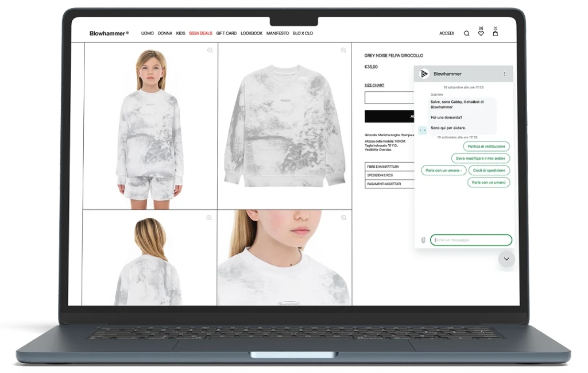Viewport: 588px width, 373px height.
Task: Go to the LOOKBOOK page
Action: [252, 33]
